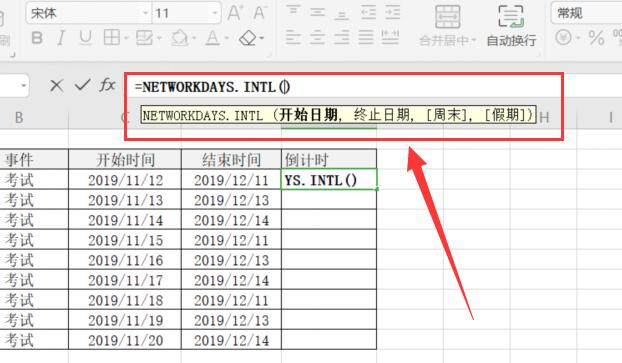Select start date cell 2019/11/19
This screenshot has height=363, width=622.
[x=125, y=320]
